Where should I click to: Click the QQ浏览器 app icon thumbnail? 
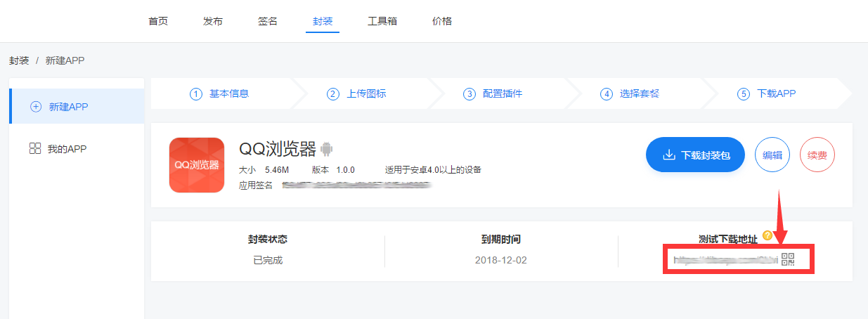pos(197,165)
